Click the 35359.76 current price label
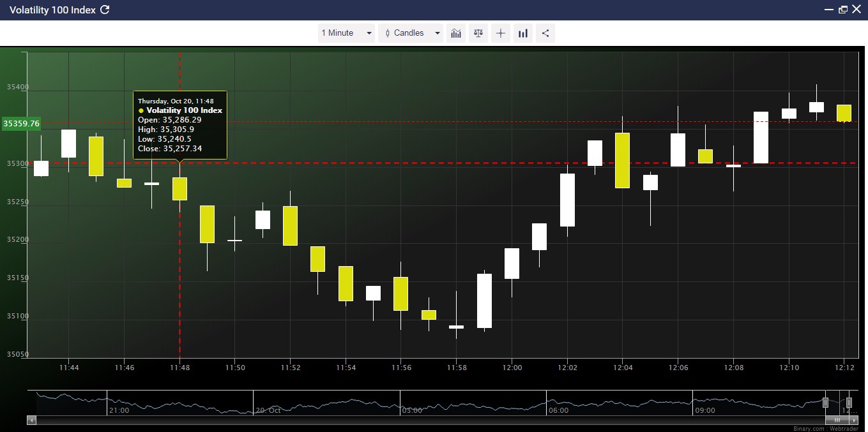Image resolution: width=868 pixels, height=432 pixels. pos(22,123)
